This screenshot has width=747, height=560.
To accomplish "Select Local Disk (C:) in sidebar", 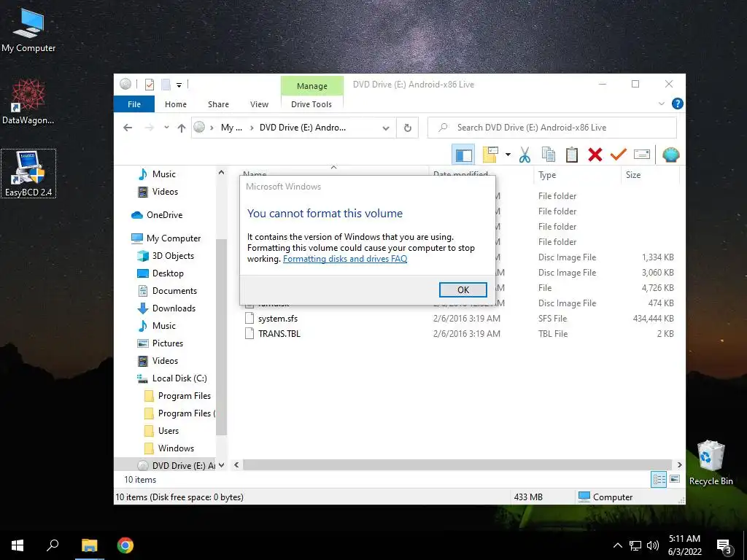I will coord(179,378).
